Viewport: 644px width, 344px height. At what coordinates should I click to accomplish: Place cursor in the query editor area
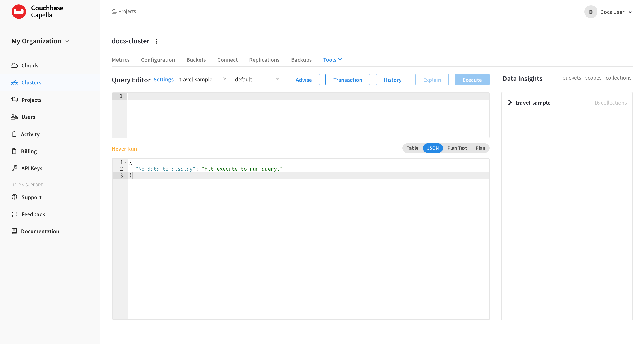pyautogui.click(x=300, y=115)
